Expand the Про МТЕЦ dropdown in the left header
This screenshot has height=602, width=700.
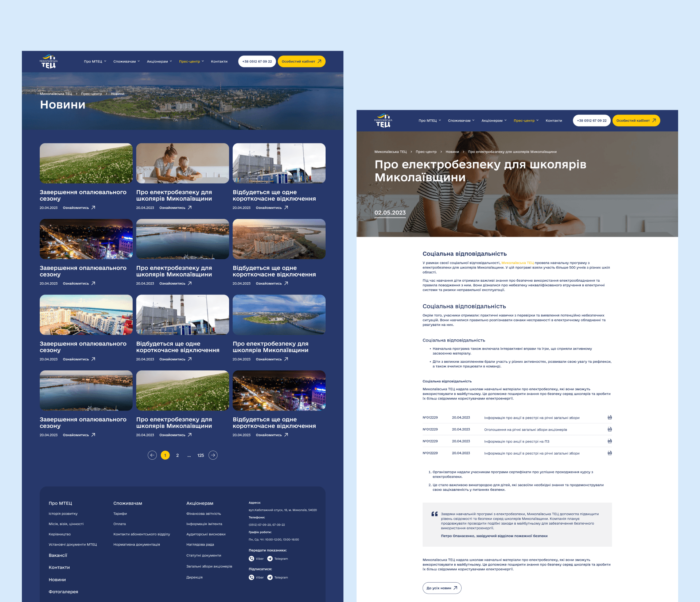(x=95, y=61)
